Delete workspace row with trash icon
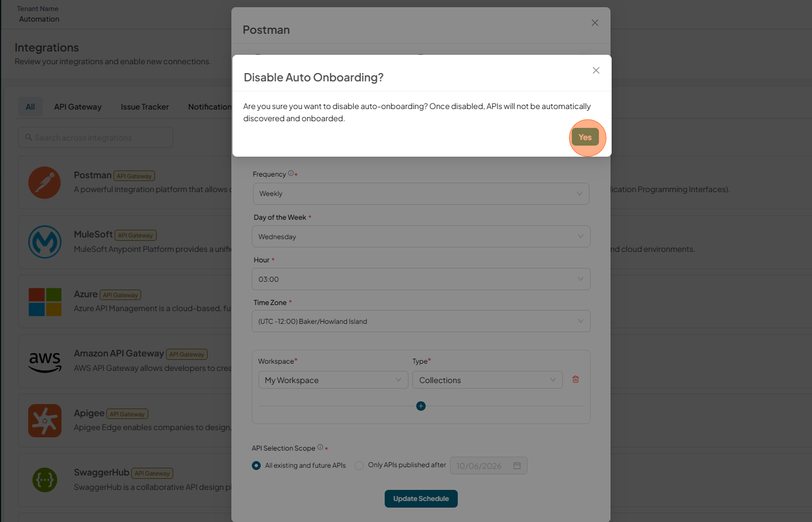 [576, 380]
